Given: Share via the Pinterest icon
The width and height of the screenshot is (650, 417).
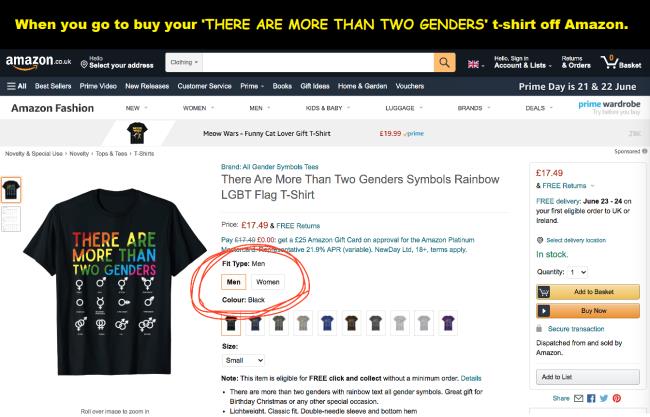Looking at the screenshot, I should pyautogui.click(x=617, y=398).
